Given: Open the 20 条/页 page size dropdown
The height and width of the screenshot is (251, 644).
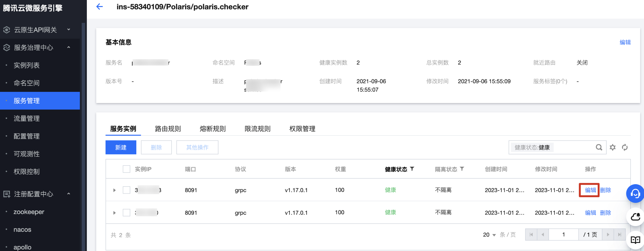Looking at the screenshot, I should tap(490, 235).
